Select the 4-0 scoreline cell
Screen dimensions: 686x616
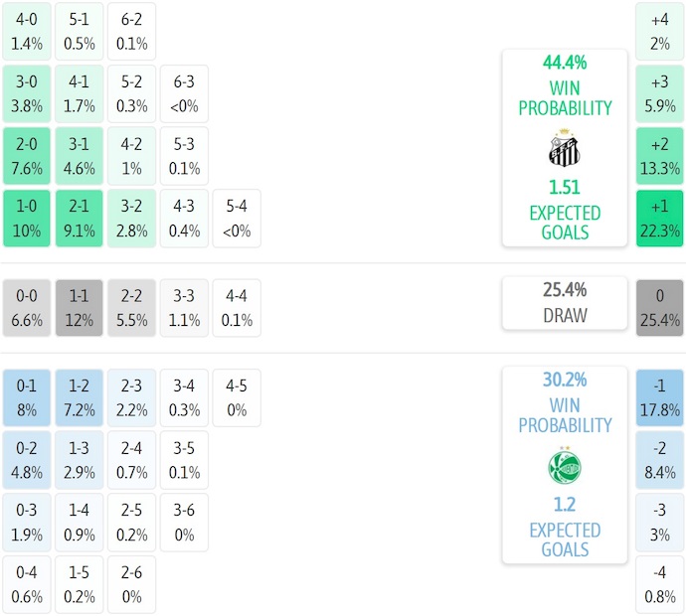coord(27,31)
